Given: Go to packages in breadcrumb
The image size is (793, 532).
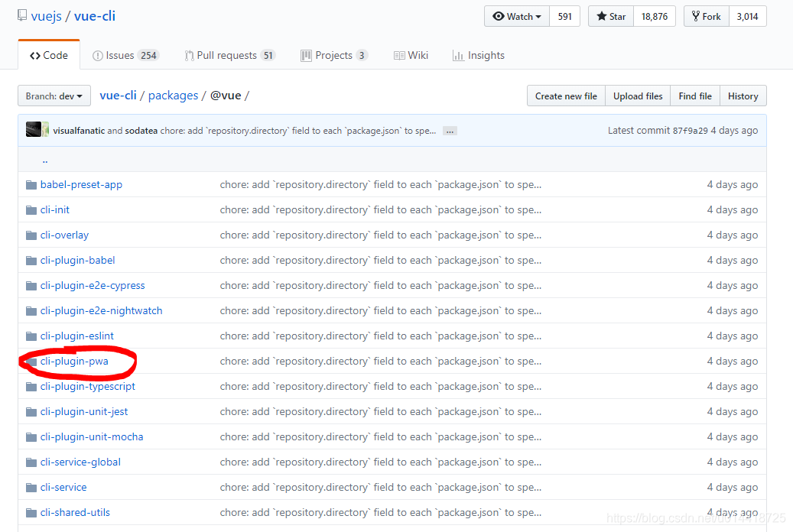Looking at the screenshot, I should pyautogui.click(x=173, y=96).
